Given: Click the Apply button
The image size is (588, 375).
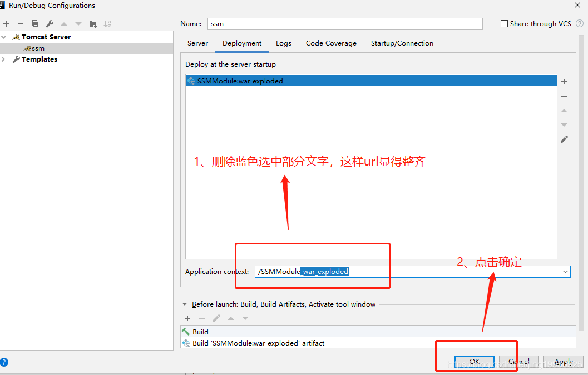Looking at the screenshot, I should 564,362.
